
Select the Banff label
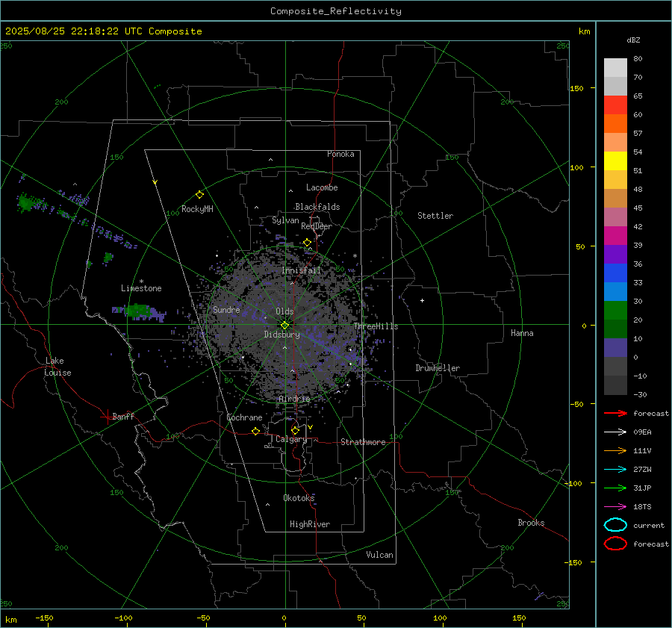(123, 416)
